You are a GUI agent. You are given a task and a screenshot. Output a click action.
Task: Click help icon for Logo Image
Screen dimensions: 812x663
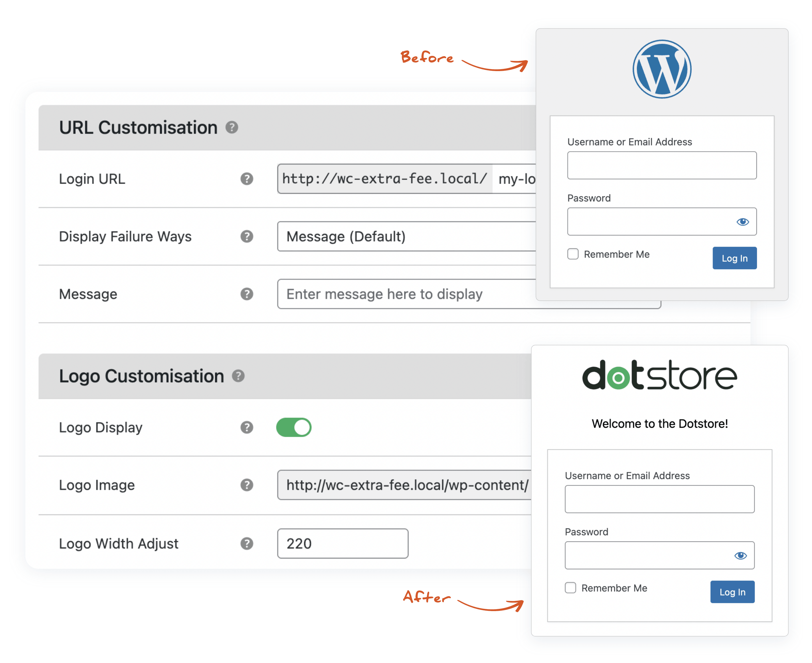click(x=247, y=485)
